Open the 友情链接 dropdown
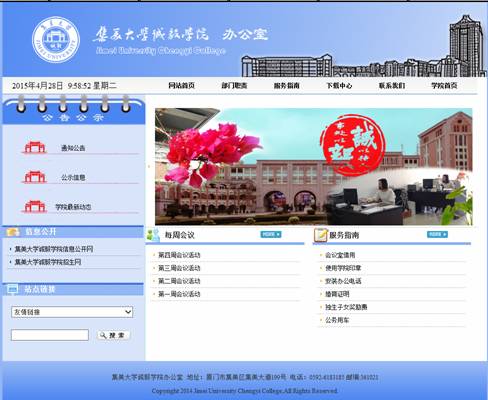Image resolution: width=488 pixels, height=400 pixels. pos(72,312)
